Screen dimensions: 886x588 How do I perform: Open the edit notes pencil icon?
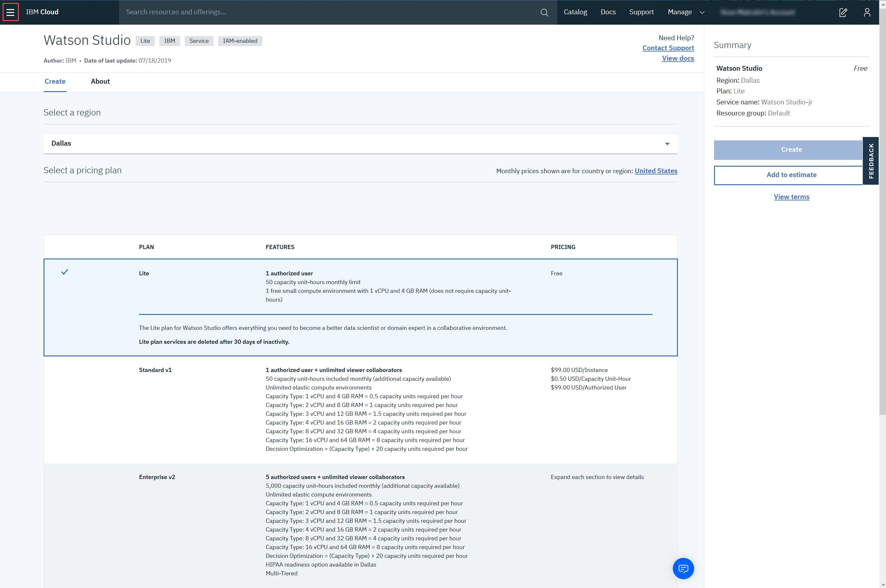pos(843,12)
